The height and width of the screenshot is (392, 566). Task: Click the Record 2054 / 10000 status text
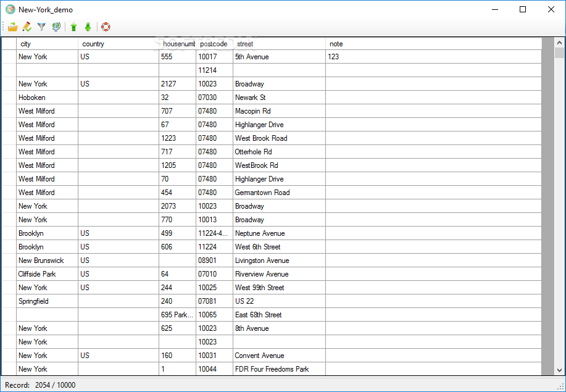coord(40,385)
